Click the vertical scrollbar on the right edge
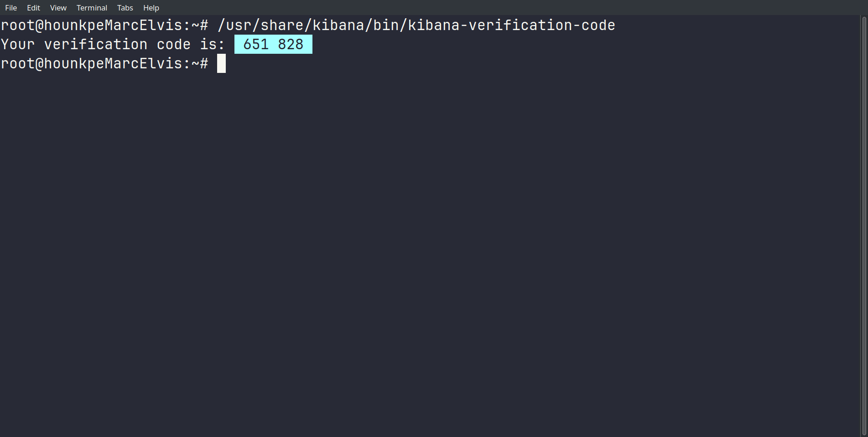868x437 pixels. [x=863, y=226]
